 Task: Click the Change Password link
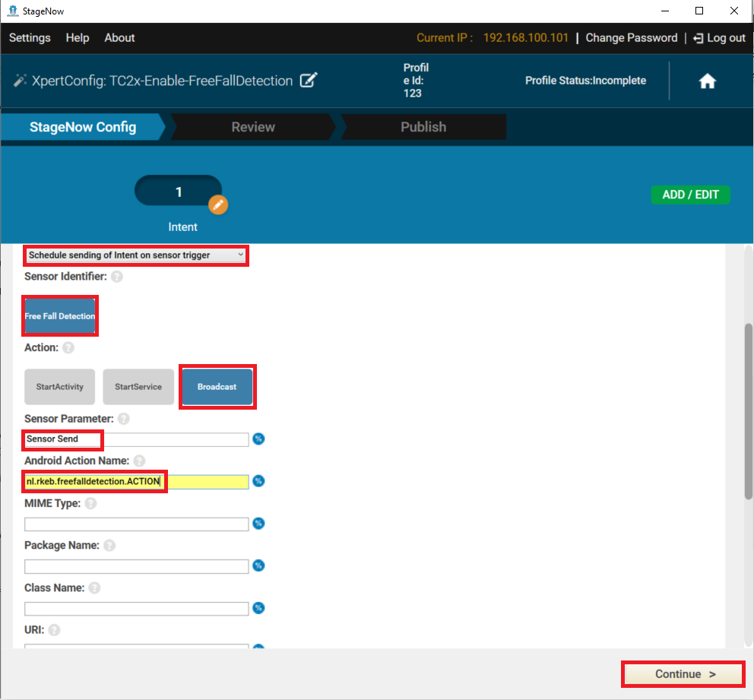[x=632, y=38]
